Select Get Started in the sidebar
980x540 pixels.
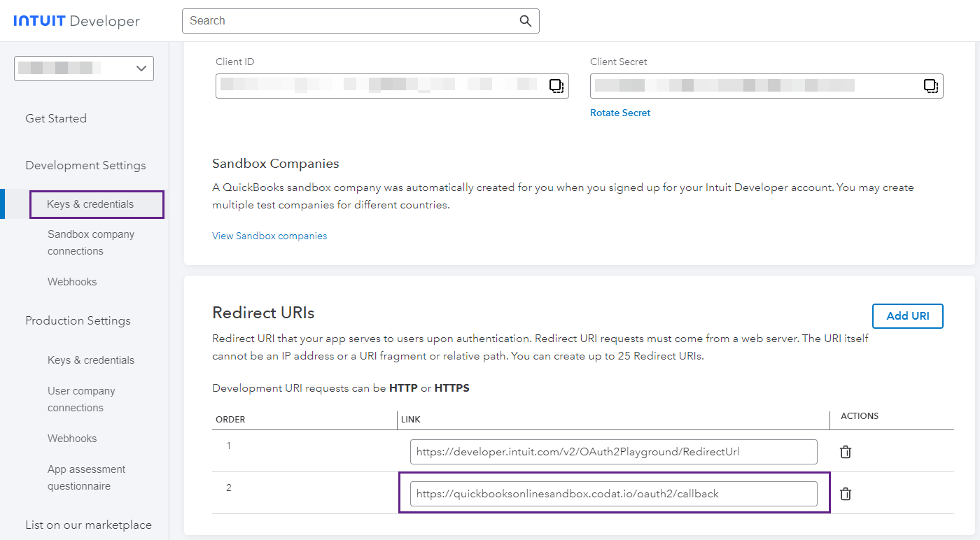[56, 118]
